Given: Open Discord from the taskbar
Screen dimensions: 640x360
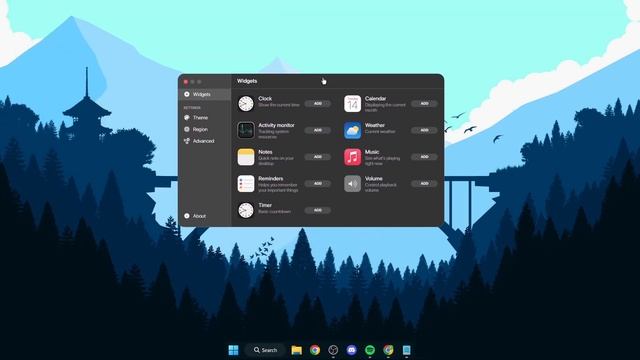Looking at the screenshot, I should 351,350.
